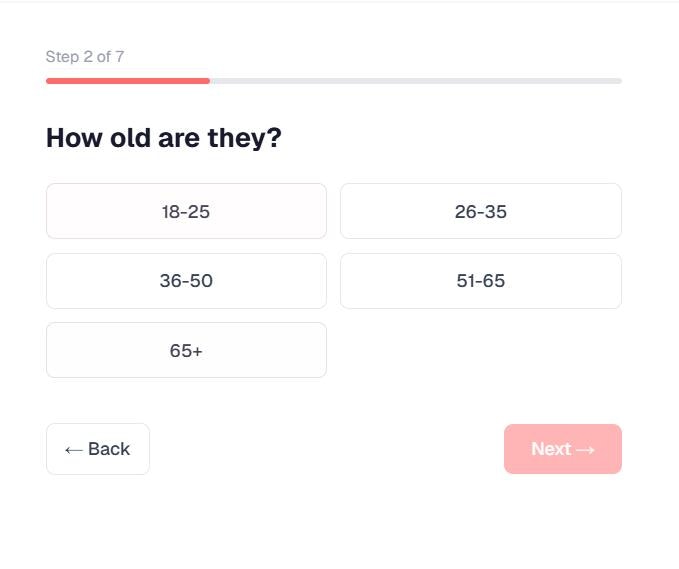679x569 pixels.
Task: Choose the 65+ age option
Action: [x=186, y=350]
